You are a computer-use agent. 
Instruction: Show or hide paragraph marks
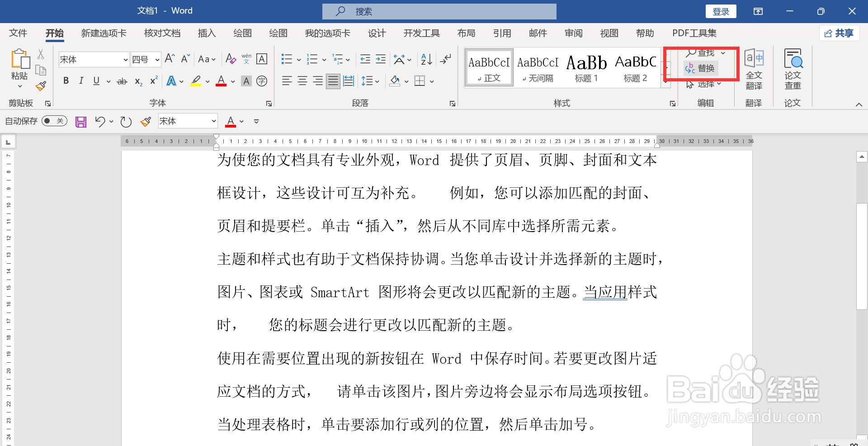[x=446, y=59]
